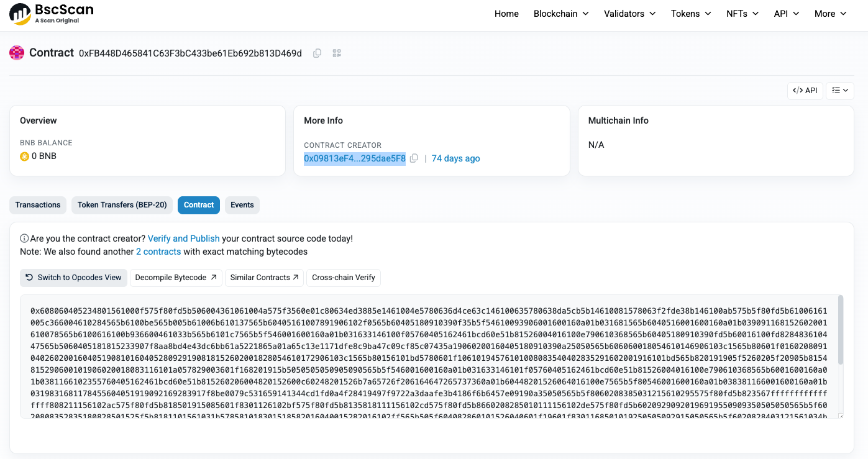Viewport: 868px width, 459px height.
Task: Click the Overview heading
Action: tap(39, 120)
